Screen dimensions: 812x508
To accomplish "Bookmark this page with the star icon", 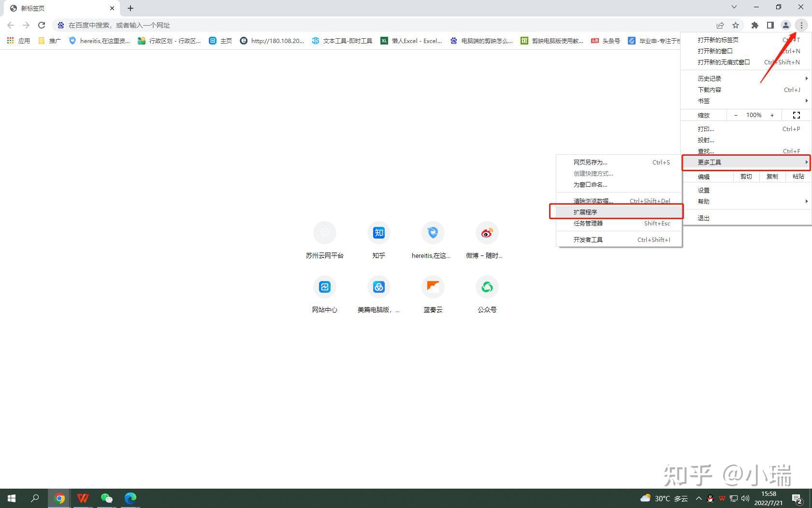I will click(736, 25).
